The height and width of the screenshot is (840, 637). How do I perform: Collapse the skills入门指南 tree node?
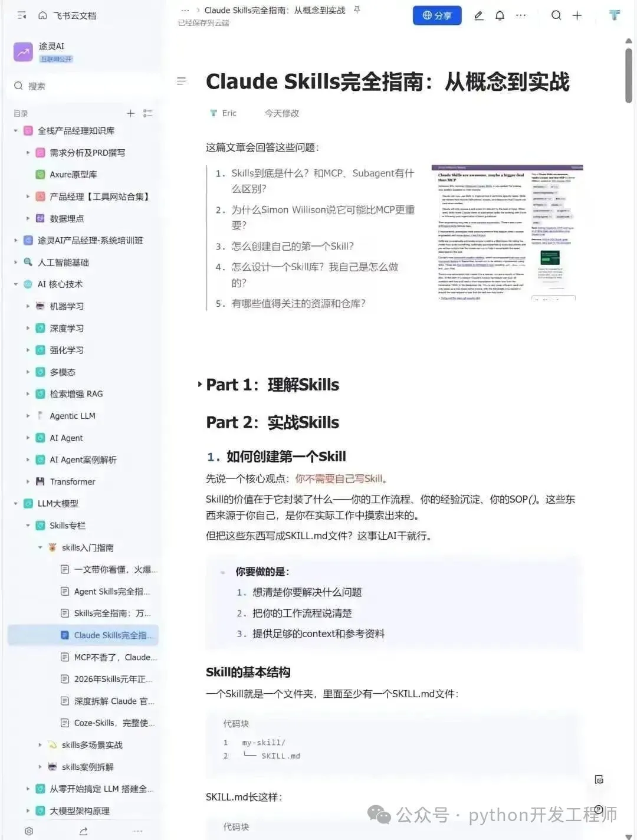click(40, 547)
